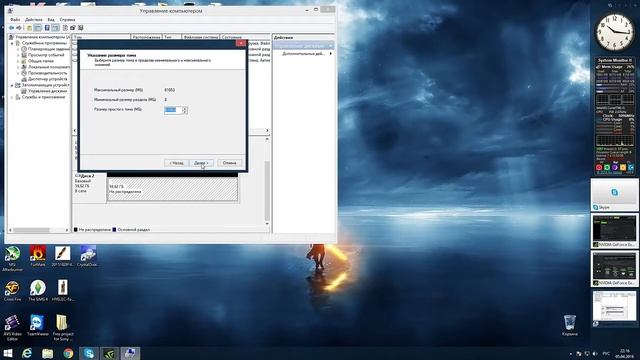Click the language indicator РУС in tray
The height and width of the screenshot is (360, 640).
(x=606, y=353)
